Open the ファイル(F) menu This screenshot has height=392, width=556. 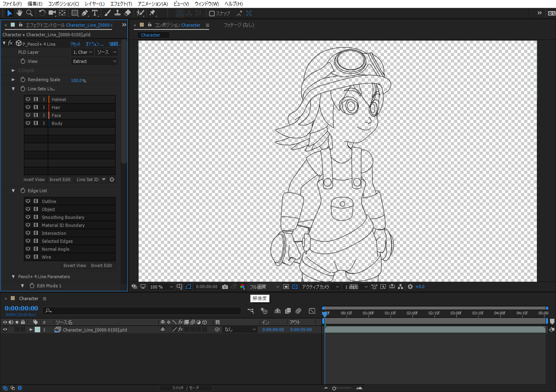pyautogui.click(x=12, y=4)
